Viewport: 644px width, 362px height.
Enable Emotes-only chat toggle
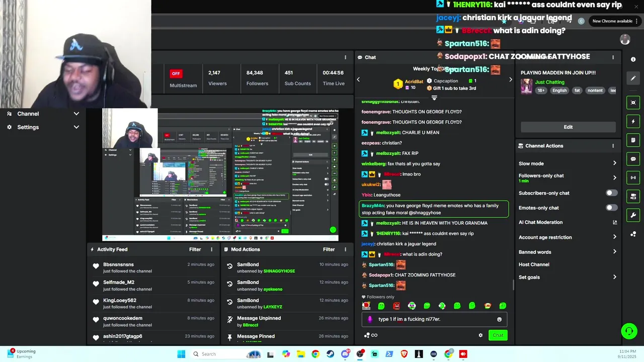click(611, 208)
